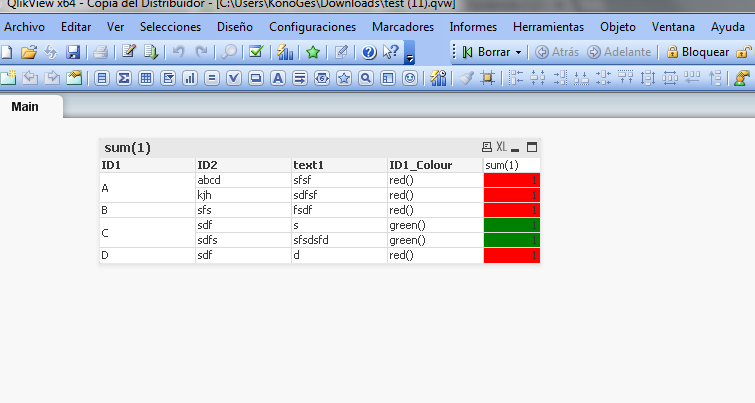Create a Line/Arrow object
The image size is (755, 403).
(x=299, y=78)
